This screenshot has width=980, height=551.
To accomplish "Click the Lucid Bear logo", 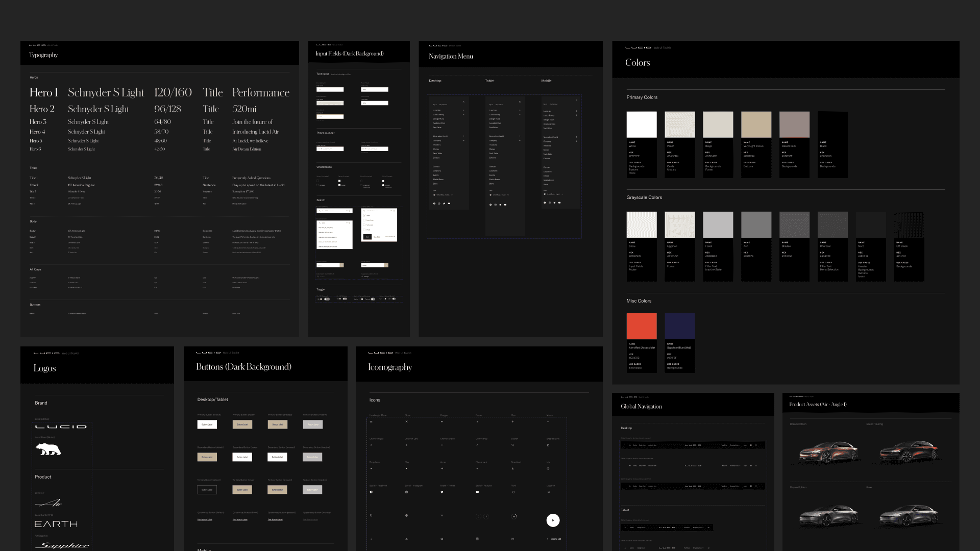I will point(48,449).
